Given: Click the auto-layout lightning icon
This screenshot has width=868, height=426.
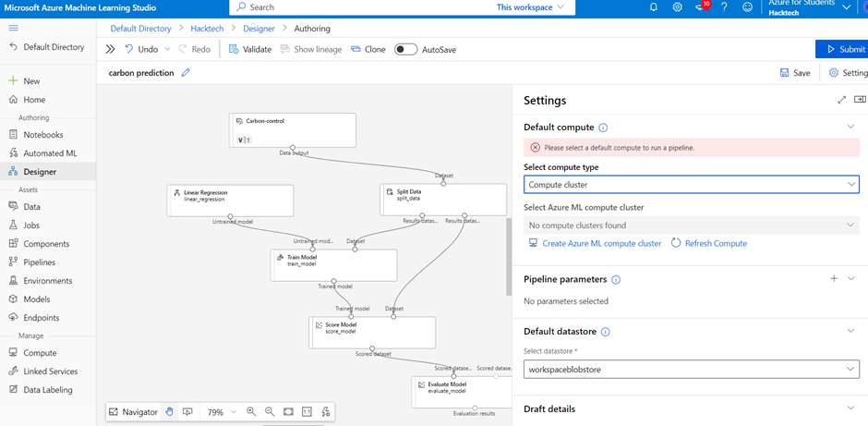Looking at the screenshot, I should pyautogui.click(x=325, y=411).
